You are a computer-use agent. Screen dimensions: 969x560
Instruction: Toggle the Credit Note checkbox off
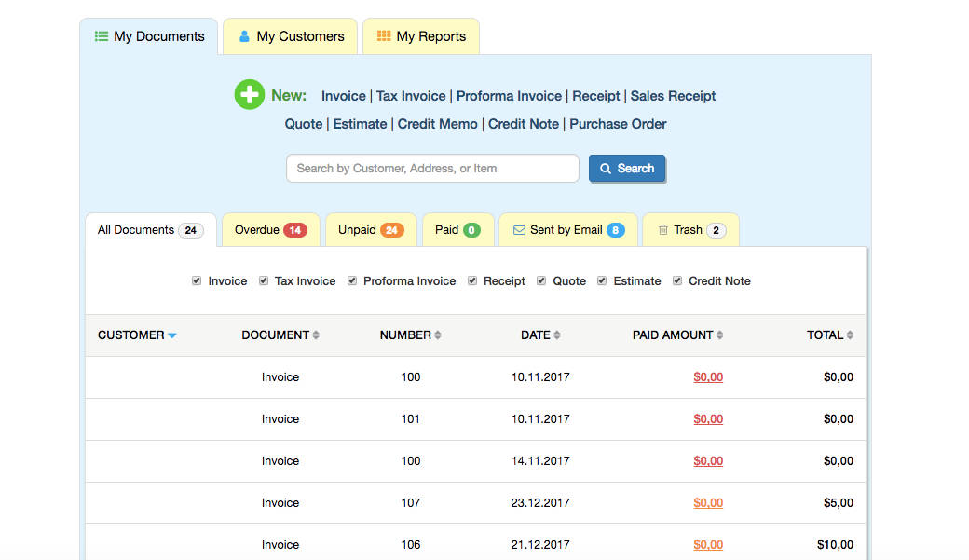click(676, 280)
